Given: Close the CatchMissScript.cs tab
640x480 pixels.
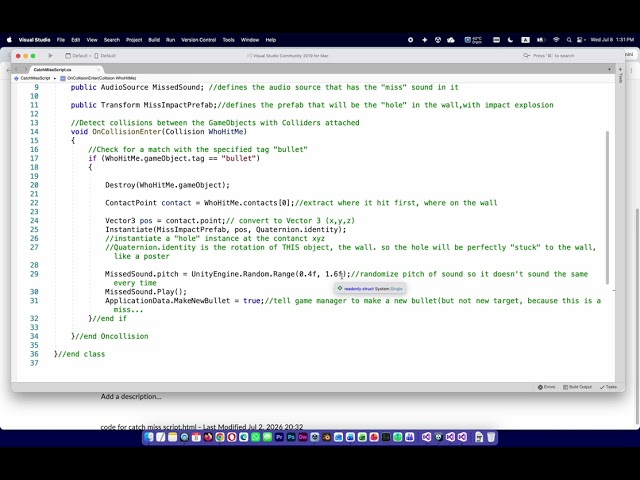Looking at the screenshot, I should click(x=98, y=70).
